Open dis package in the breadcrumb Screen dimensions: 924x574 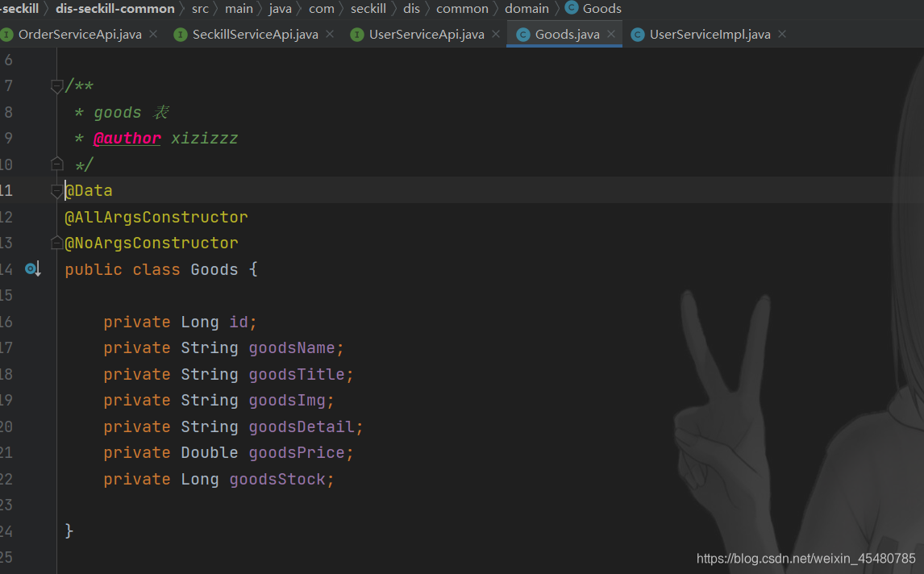click(411, 8)
